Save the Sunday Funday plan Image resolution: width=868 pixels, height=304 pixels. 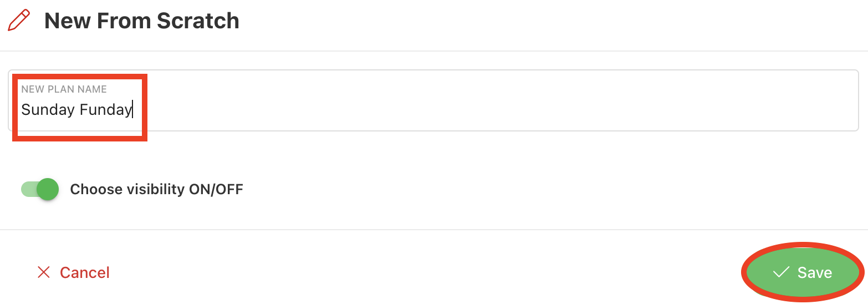click(803, 272)
